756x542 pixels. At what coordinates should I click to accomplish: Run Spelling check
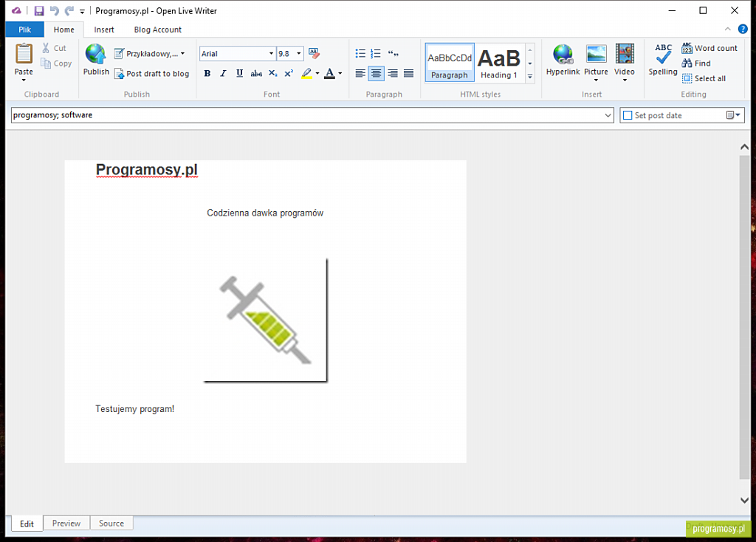point(663,60)
